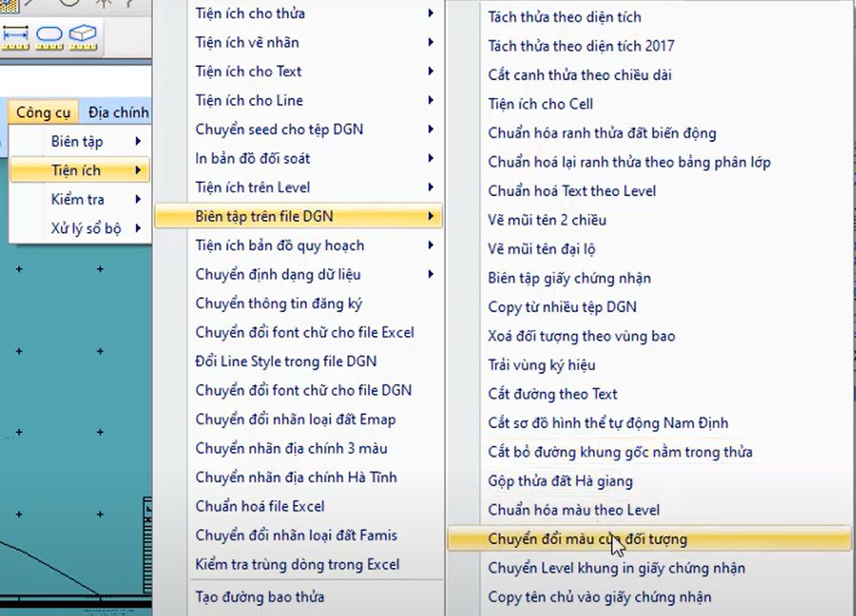Select the Measure Area tool
The height and width of the screenshot is (616, 856).
pos(49,36)
